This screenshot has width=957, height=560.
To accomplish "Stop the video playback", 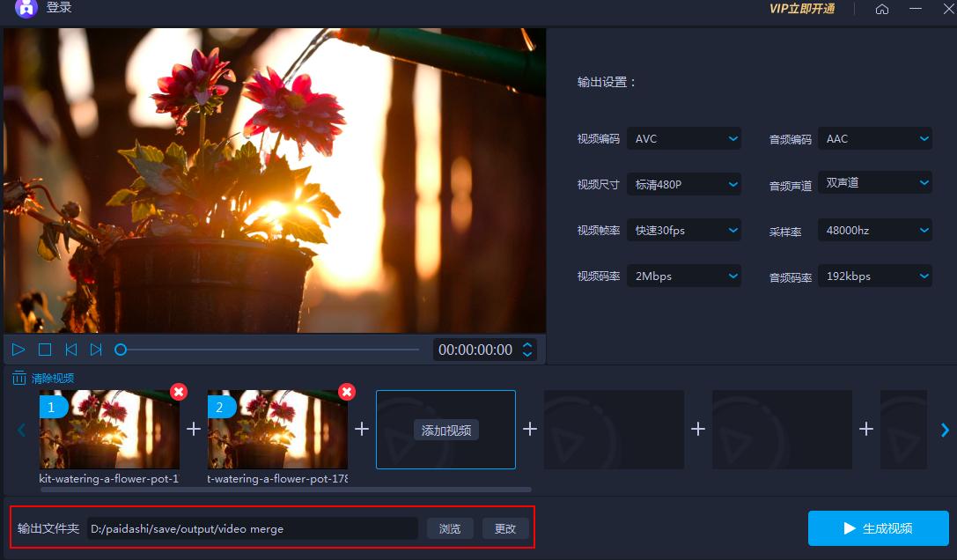I will (x=45, y=350).
